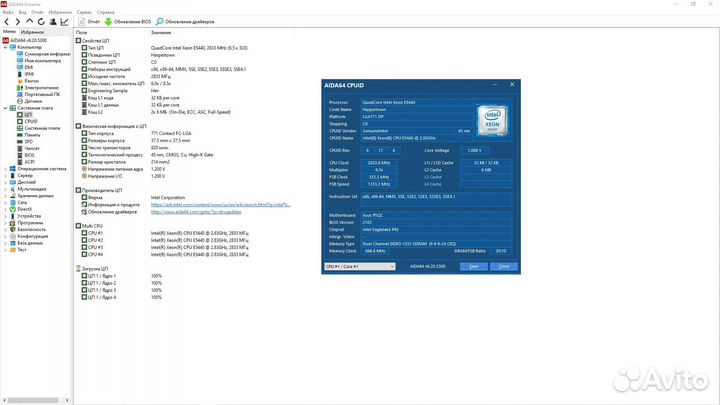Switch to the Меню side panel tab
This screenshot has height=405, width=720.
click(9, 32)
